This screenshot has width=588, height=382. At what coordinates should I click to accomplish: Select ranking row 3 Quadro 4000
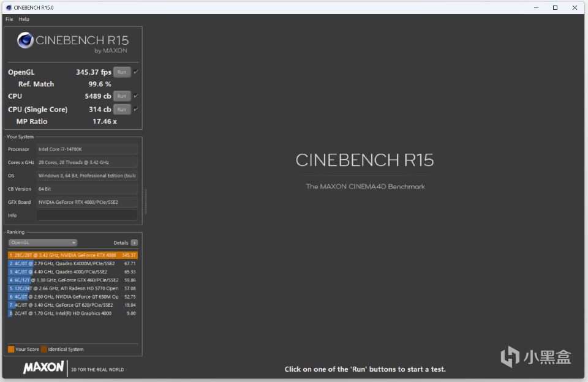point(73,272)
